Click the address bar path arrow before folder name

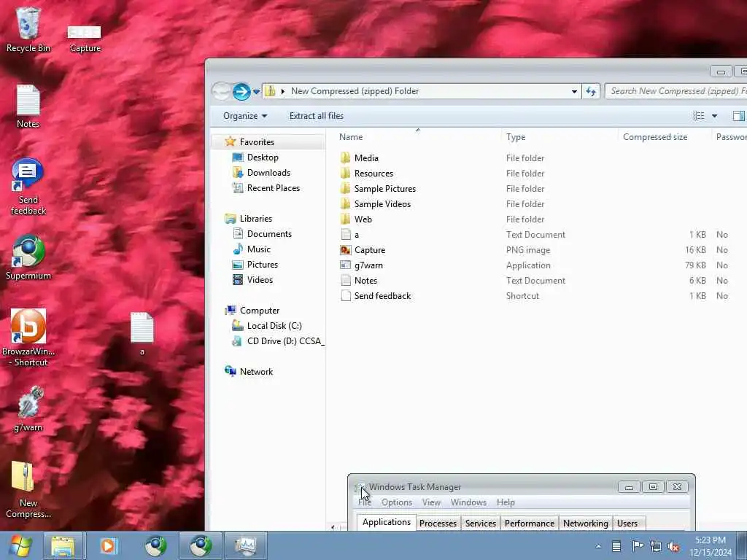pos(282,91)
